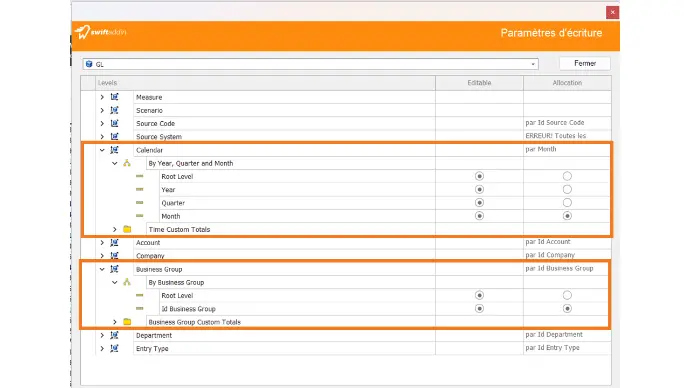The image size is (690, 388).
Task: Collapse By Business Group hierarchy
Action: [x=114, y=282]
